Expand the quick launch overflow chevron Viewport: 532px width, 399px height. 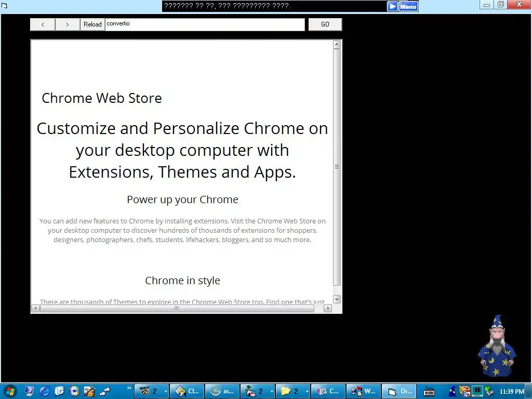[x=129, y=388]
